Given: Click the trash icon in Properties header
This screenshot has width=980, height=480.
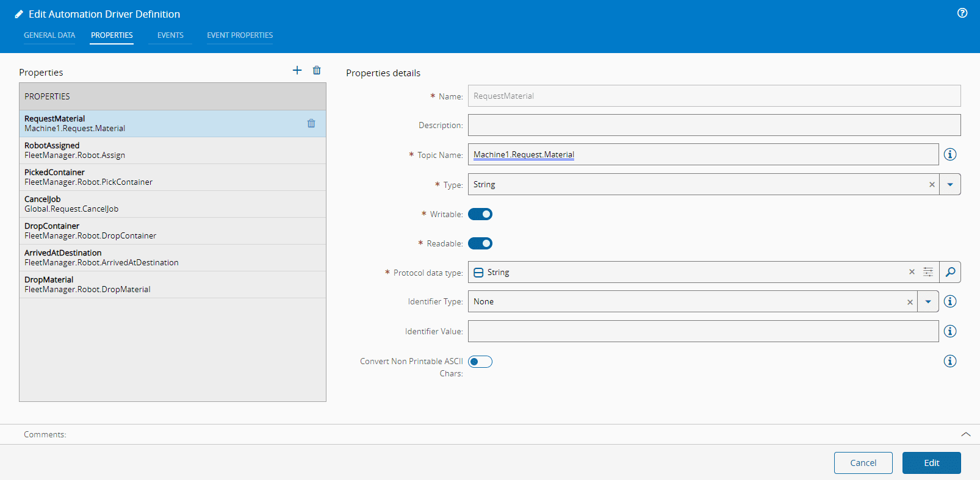Looking at the screenshot, I should [x=317, y=70].
